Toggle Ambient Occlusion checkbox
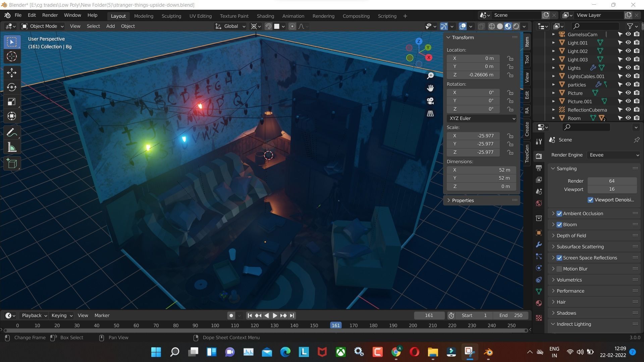The image size is (644, 362). coord(559,214)
